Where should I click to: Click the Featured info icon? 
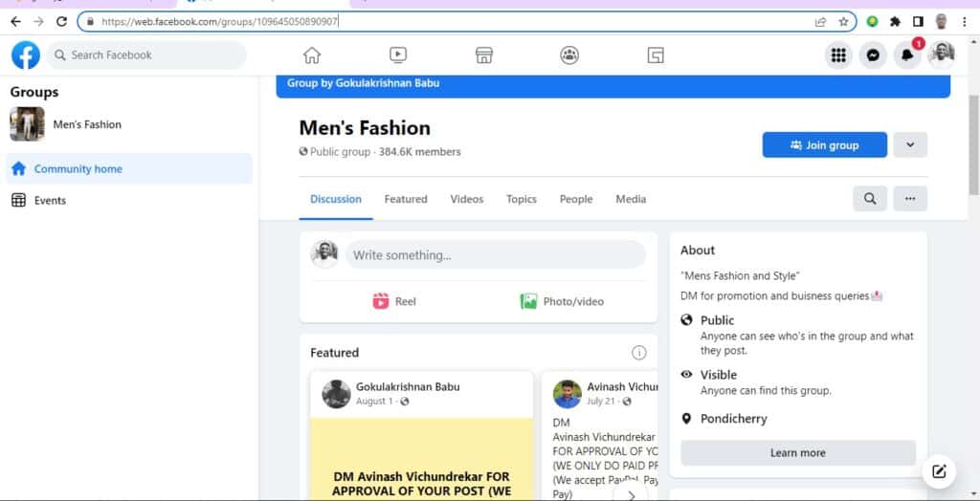coord(638,353)
